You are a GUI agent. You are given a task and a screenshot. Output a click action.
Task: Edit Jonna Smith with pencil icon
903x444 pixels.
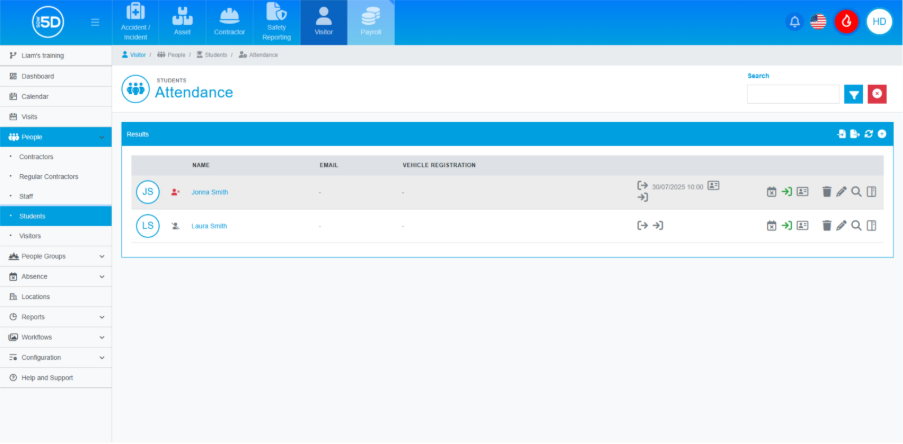(841, 192)
